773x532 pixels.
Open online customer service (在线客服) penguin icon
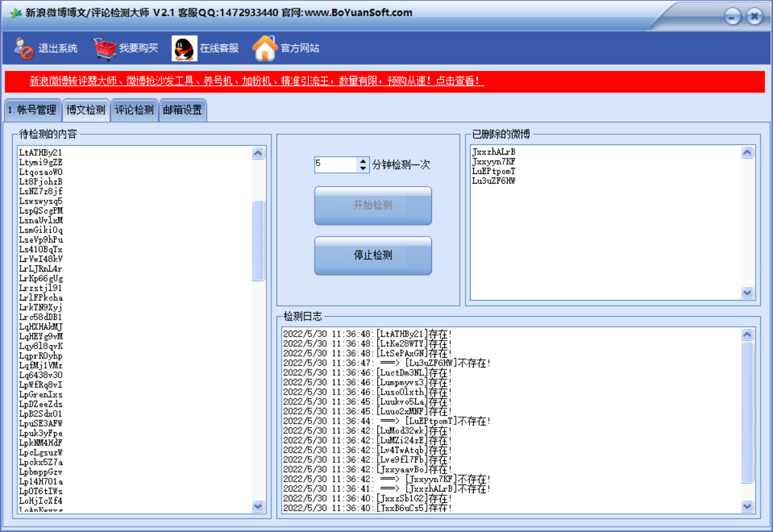(184, 48)
